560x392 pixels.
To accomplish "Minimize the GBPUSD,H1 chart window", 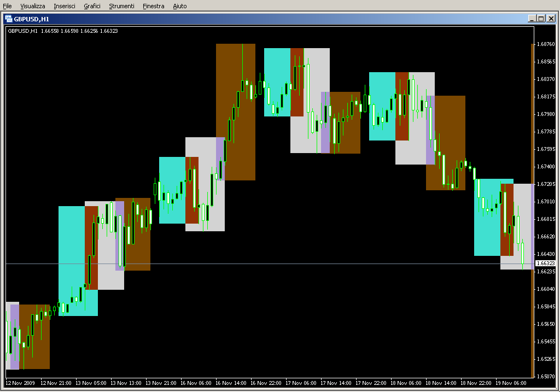I will (x=532, y=19).
